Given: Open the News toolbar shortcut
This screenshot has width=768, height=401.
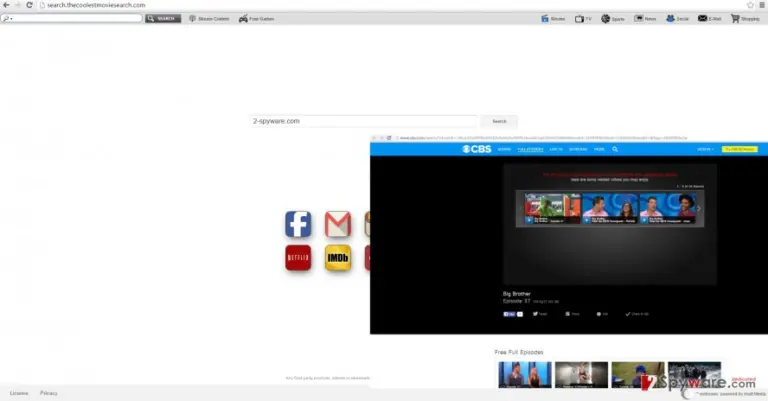Looking at the screenshot, I should 645,19.
